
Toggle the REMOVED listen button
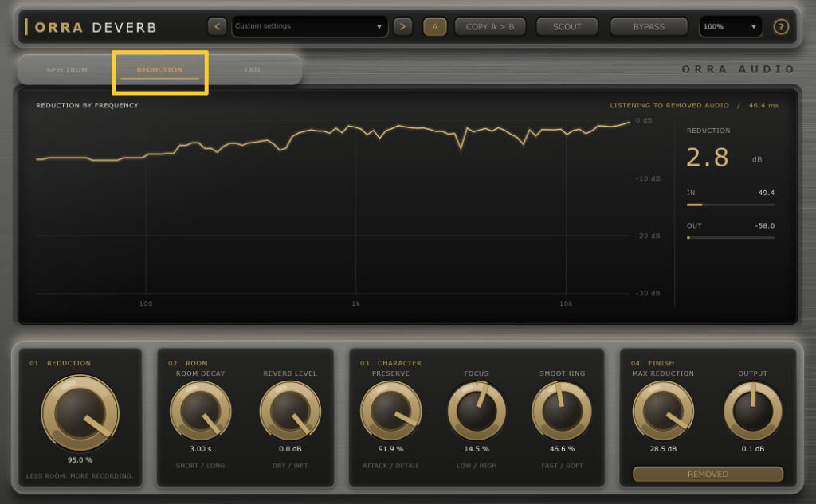point(708,474)
